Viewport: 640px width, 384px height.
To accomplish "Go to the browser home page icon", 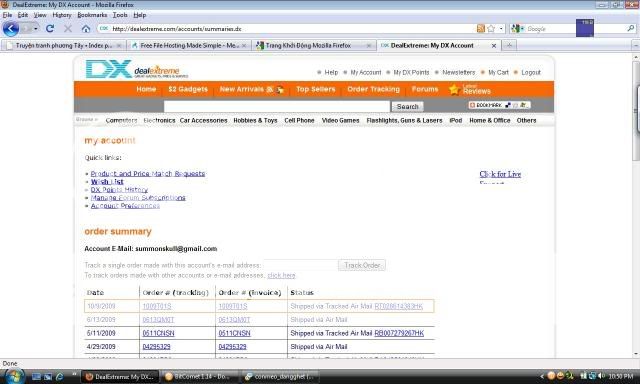I will 86,29.
